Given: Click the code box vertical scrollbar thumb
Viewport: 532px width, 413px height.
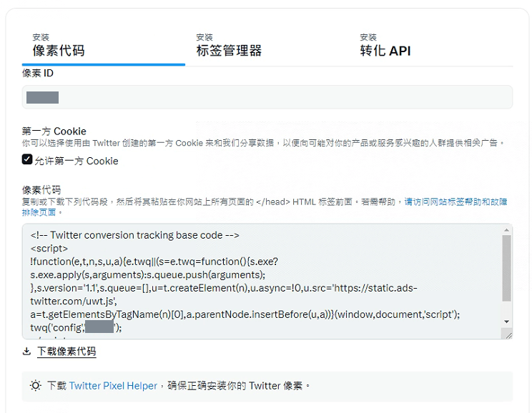Looking at the screenshot, I should click(x=506, y=268).
